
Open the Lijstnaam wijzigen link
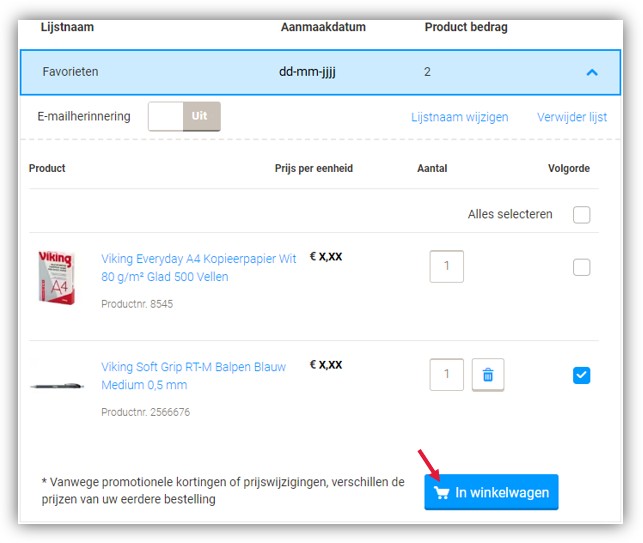(459, 117)
